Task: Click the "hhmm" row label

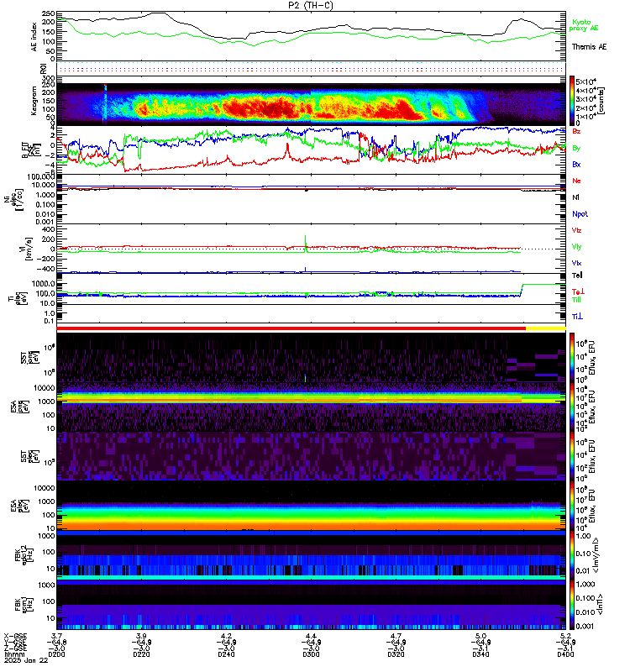Action: point(14,654)
